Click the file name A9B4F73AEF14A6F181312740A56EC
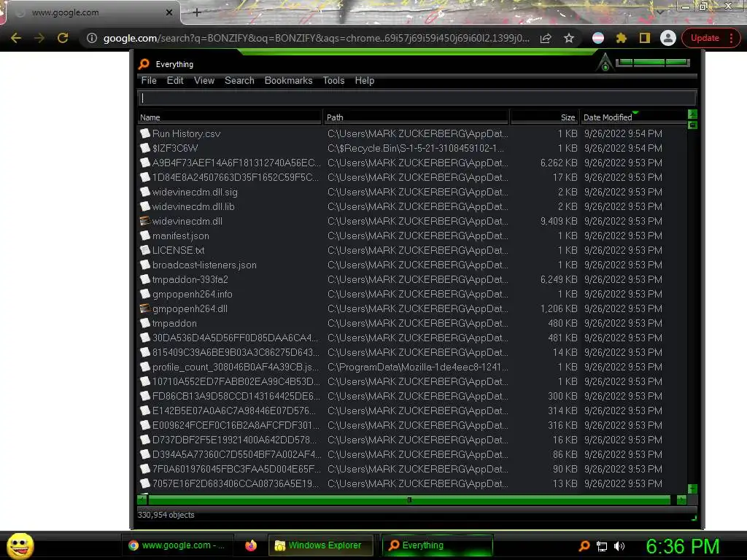The height and width of the screenshot is (560, 747). coord(236,163)
